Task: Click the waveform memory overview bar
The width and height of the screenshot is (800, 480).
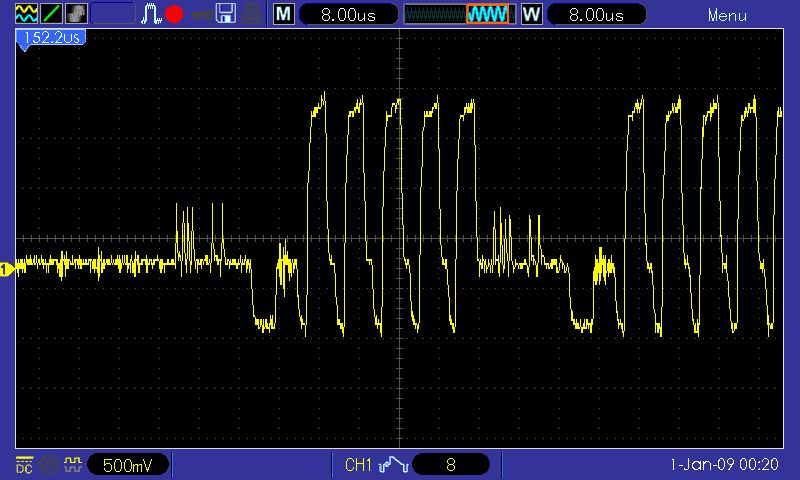Action: tap(460, 14)
